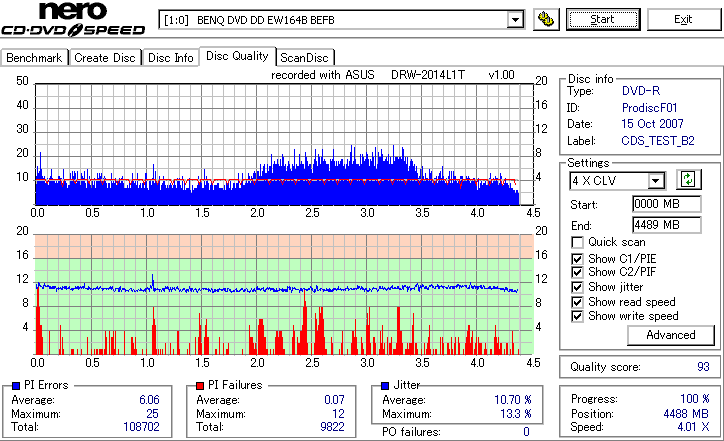Click the Exit button
Image resolution: width=724 pixels, height=441 pixels.
683,19
